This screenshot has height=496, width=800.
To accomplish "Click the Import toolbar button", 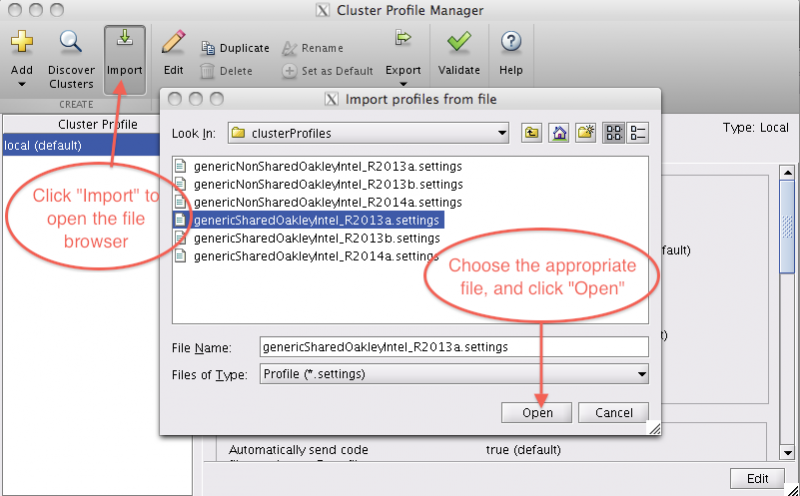I will 124,60.
